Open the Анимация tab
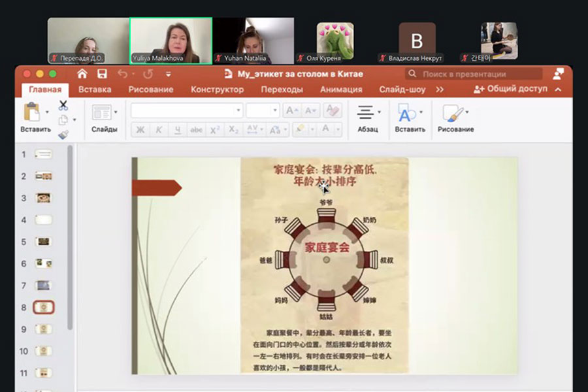 click(340, 90)
